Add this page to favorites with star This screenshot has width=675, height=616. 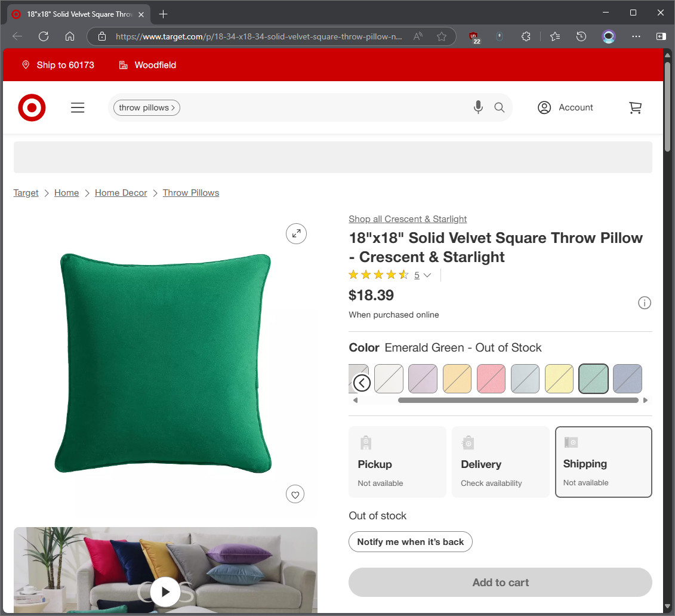[442, 36]
